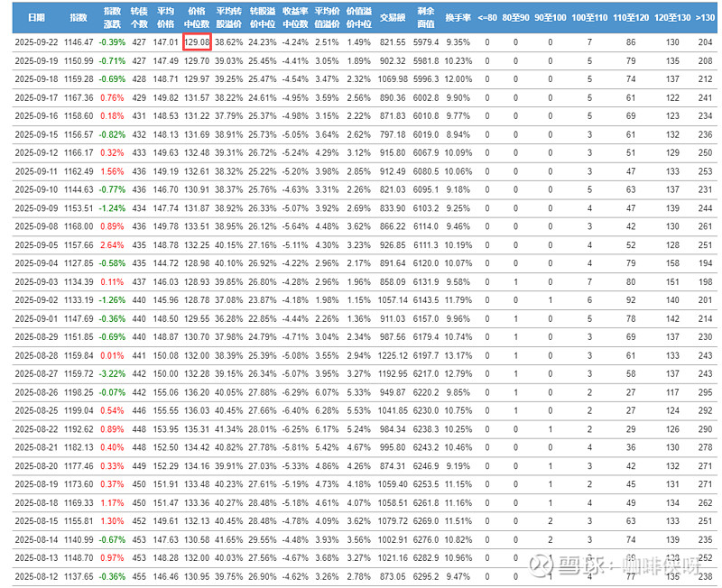
Task: Click the 转债个数 column header
Action: [x=138, y=18]
